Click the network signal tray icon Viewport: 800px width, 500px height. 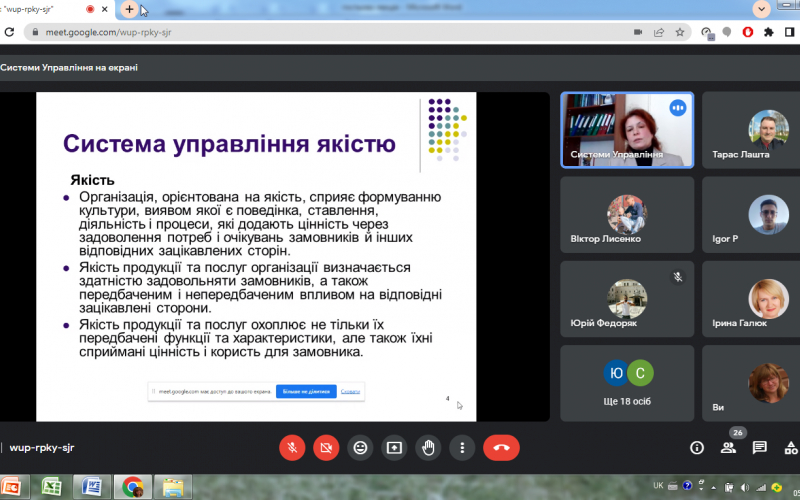point(761,487)
